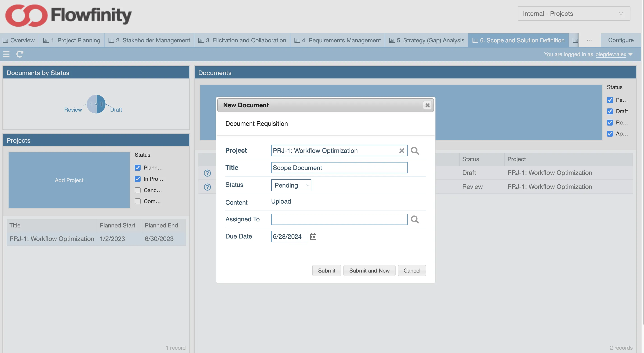Open the Pending status dropdown

pyautogui.click(x=291, y=185)
